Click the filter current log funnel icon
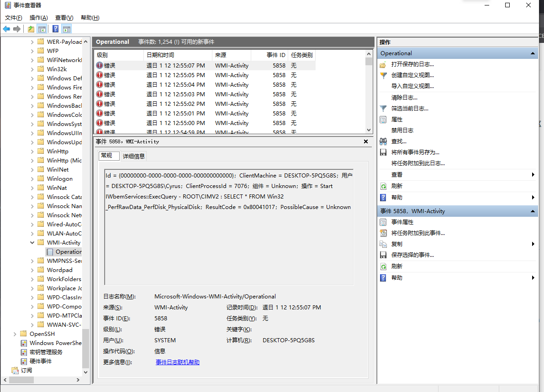Image resolution: width=544 pixels, height=392 pixels. (x=383, y=109)
